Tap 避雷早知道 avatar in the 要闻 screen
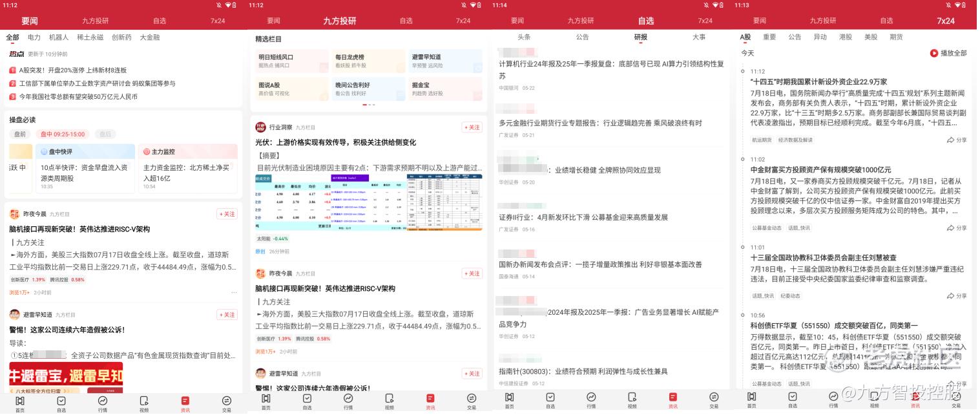 (14, 315)
